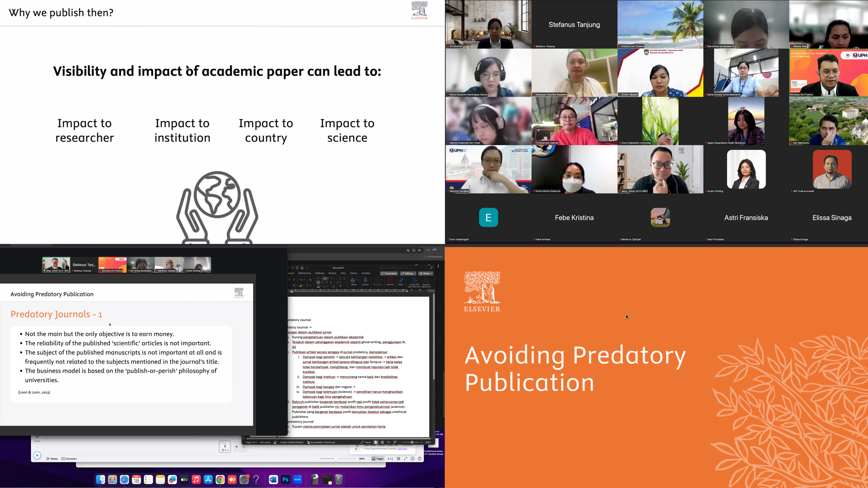This screenshot has height=488, width=868.
Task: Toggle the Pages view button in Canva
Action: click(378, 458)
